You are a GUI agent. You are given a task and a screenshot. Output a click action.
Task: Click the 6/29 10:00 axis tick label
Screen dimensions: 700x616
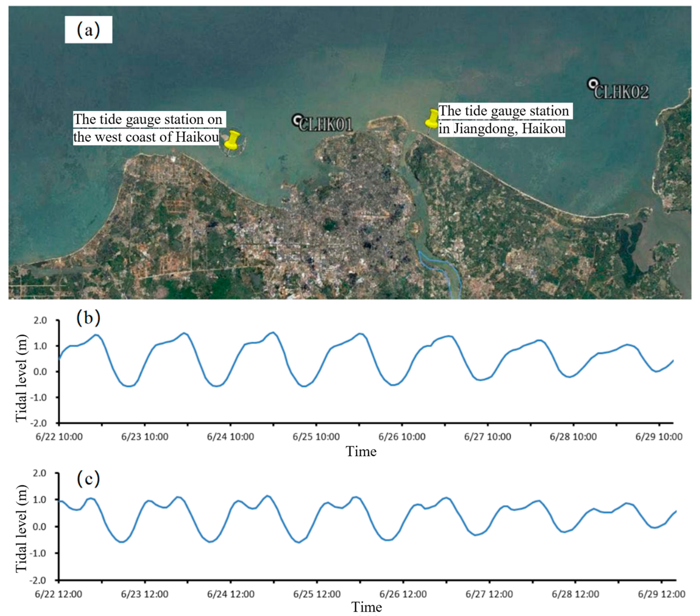point(659,437)
